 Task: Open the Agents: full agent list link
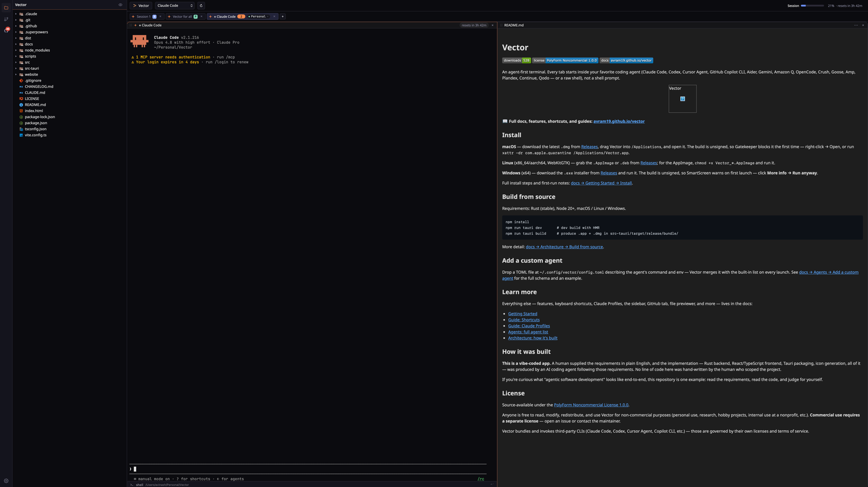point(528,332)
